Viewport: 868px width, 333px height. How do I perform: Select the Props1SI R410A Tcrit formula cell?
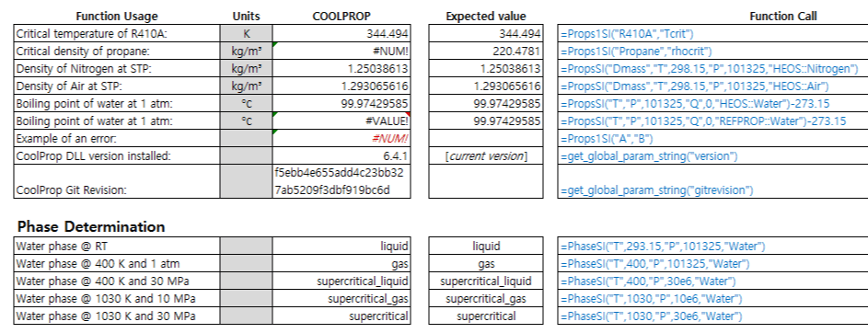(713, 34)
